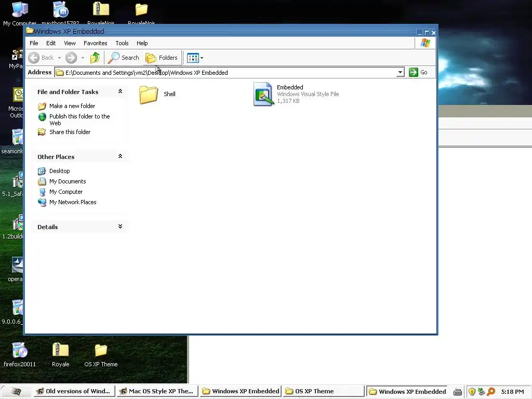This screenshot has width=532, height=399.
Task: Open the Edit menu
Action: [51, 43]
